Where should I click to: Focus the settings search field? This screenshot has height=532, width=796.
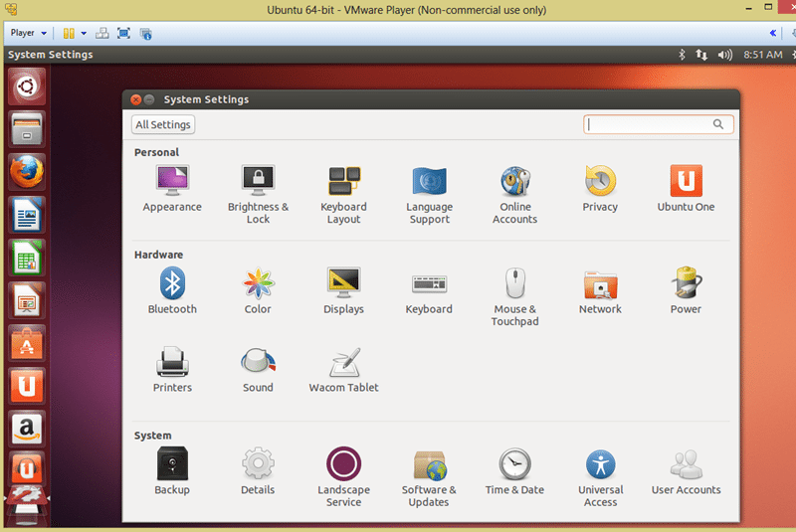pyautogui.click(x=659, y=124)
